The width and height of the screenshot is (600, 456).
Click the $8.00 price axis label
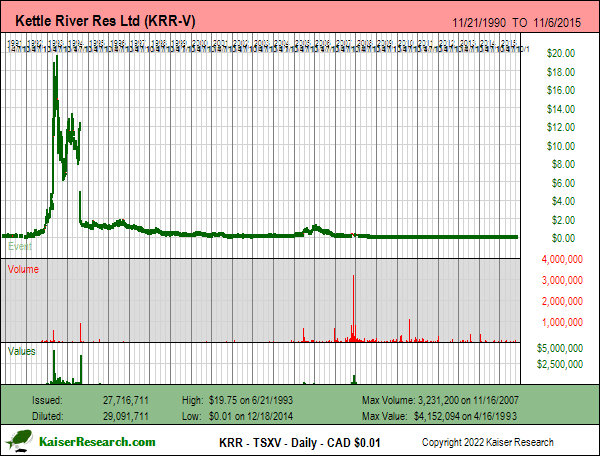coord(563,164)
